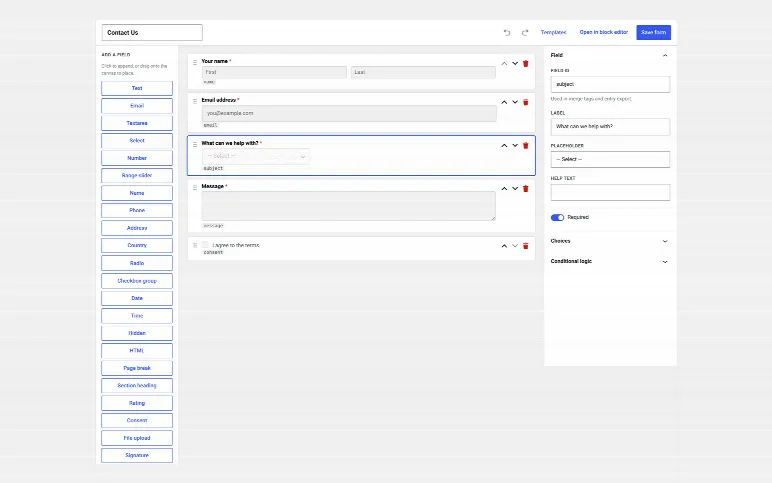Toggle the Required switch
This screenshot has height=483, width=772.
click(x=557, y=218)
